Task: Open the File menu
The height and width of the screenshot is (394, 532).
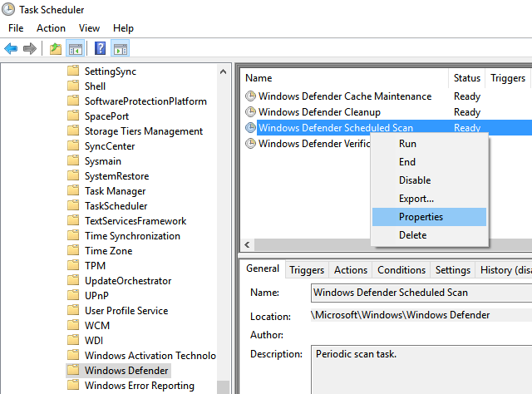Action: (x=16, y=28)
